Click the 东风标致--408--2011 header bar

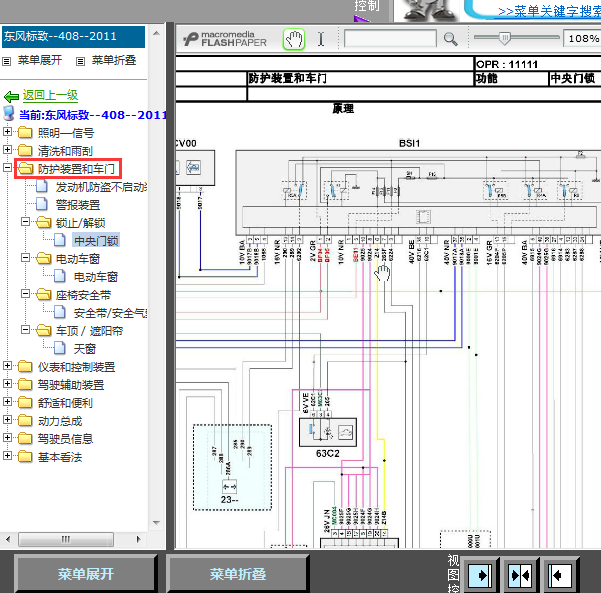74,37
